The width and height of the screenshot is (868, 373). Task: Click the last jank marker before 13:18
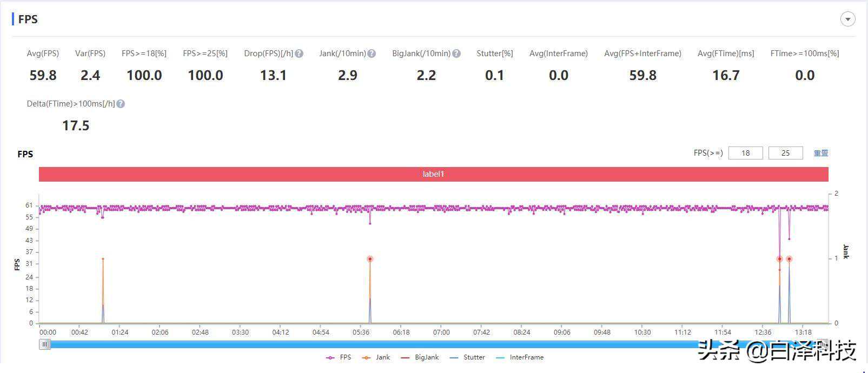click(x=789, y=259)
